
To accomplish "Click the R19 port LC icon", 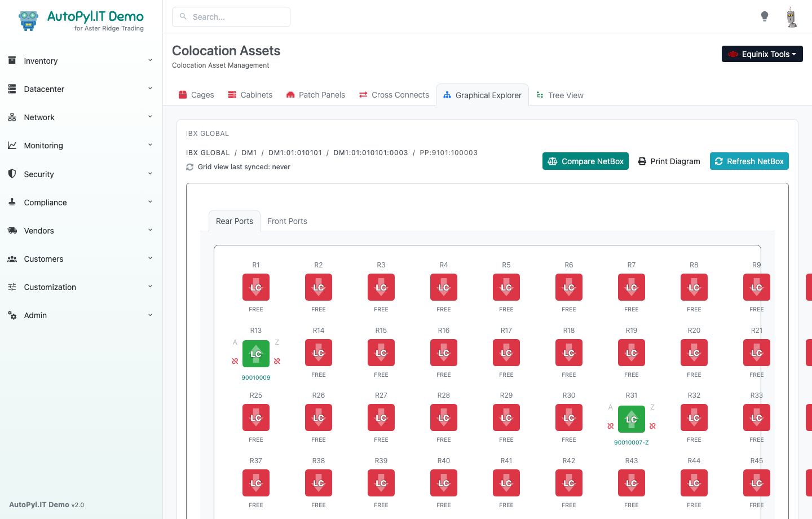I will pos(632,353).
